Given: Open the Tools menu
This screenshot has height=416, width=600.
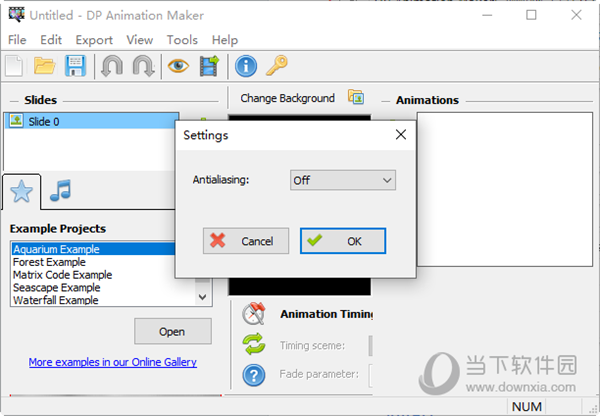Looking at the screenshot, I should 182,40.
